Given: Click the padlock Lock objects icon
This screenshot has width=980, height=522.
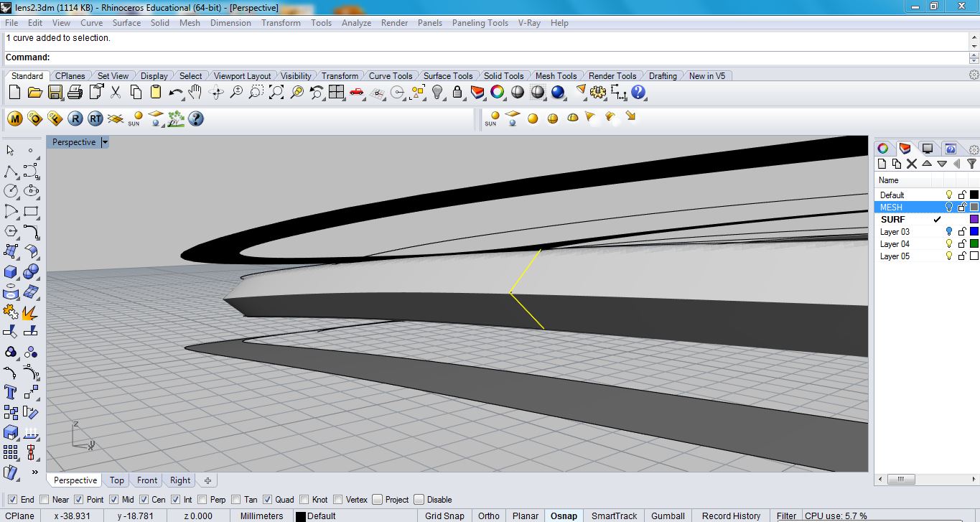Looking at the screenshot, I should [457, 93].
